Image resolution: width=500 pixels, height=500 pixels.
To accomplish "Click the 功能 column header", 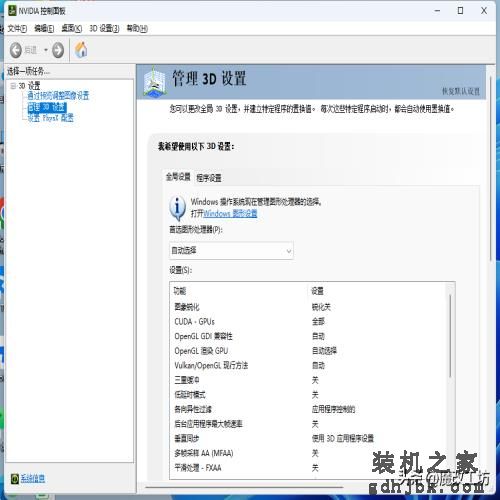I will tap(180, 291).
